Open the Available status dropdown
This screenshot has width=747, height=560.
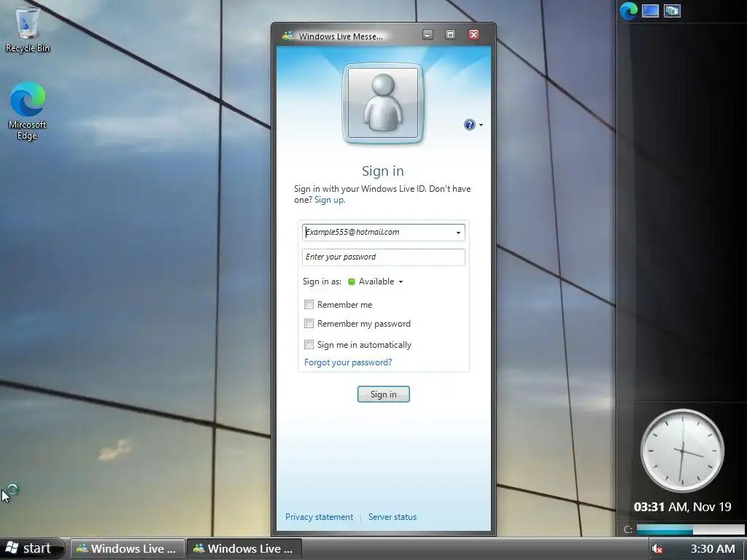point(400,282)
